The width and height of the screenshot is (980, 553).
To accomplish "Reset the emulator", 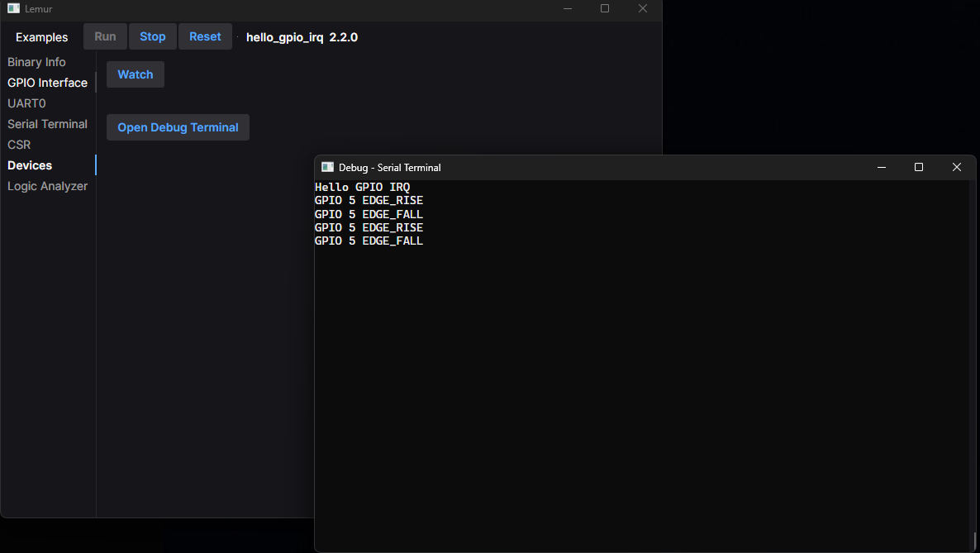I will click(205, 36).
